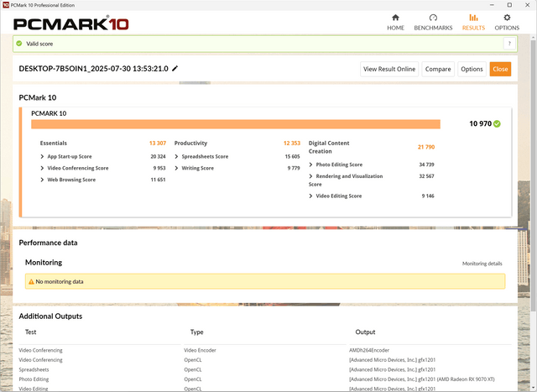The height and width of the screenshot is (392, 537).
Task: Expand Rendering and Visualization Score
Action: (x=310, y=176)
